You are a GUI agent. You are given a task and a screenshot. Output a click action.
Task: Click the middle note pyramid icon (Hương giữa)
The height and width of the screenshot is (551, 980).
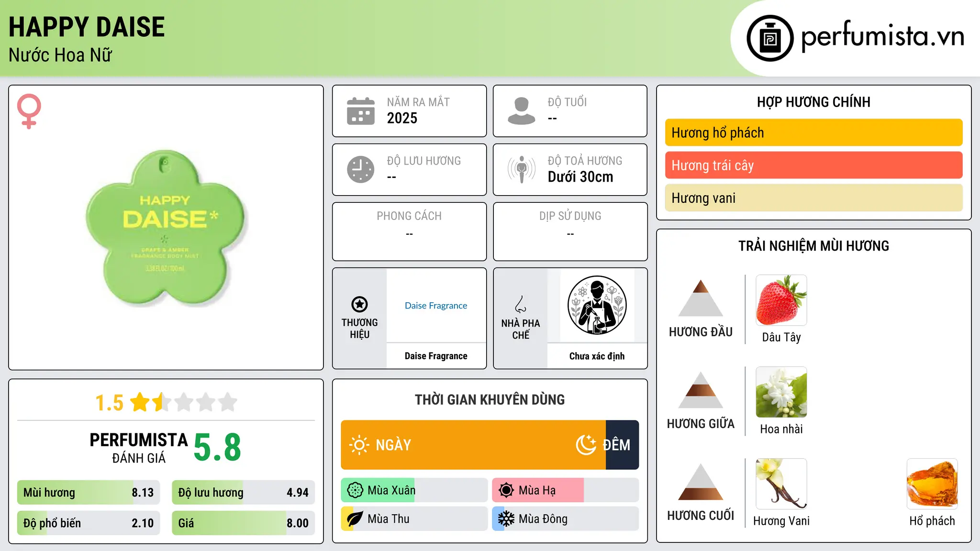[701, 390]
